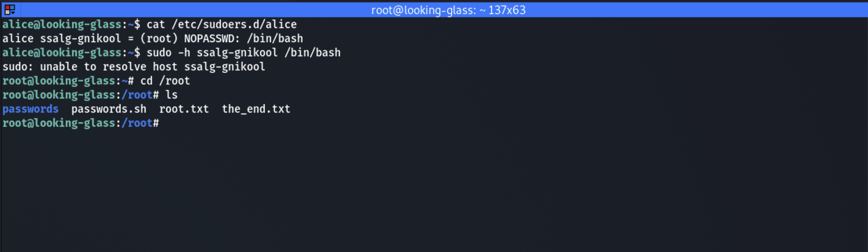
Task: Click the empty terminal area below prompt
Action: tap(431, 188)
